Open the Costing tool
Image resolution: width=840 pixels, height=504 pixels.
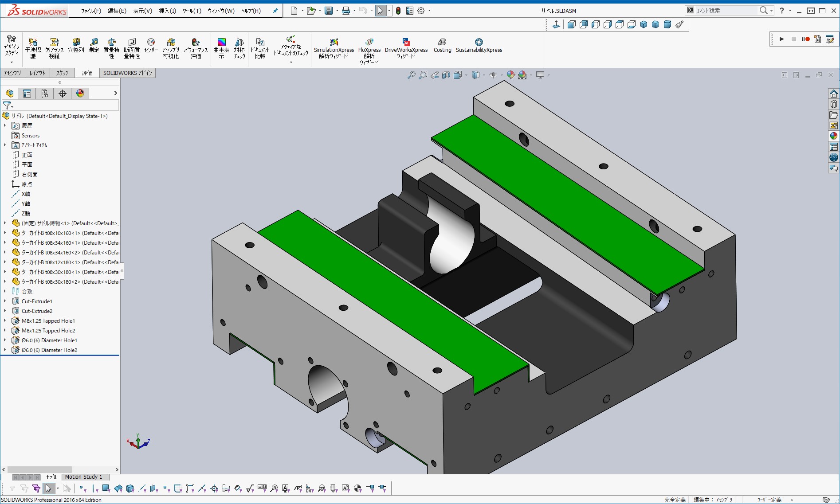pyautogui.click(x=442, y=45)
